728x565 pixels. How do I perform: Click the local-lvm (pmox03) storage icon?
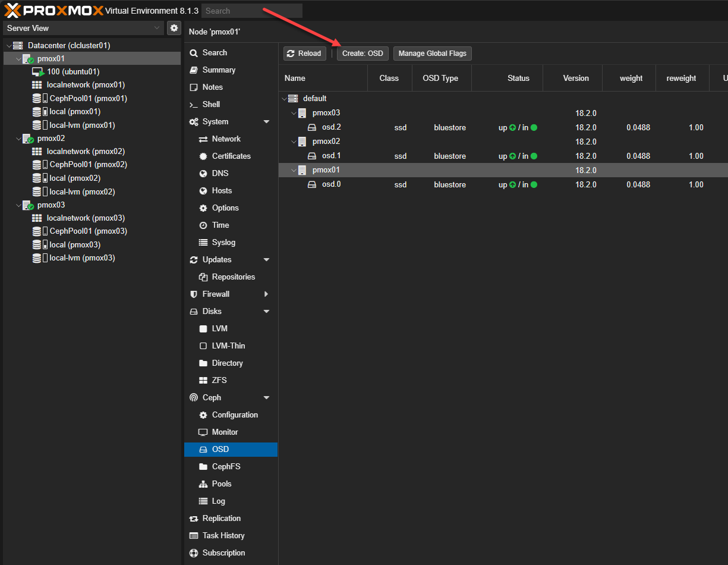click(37, 258)
